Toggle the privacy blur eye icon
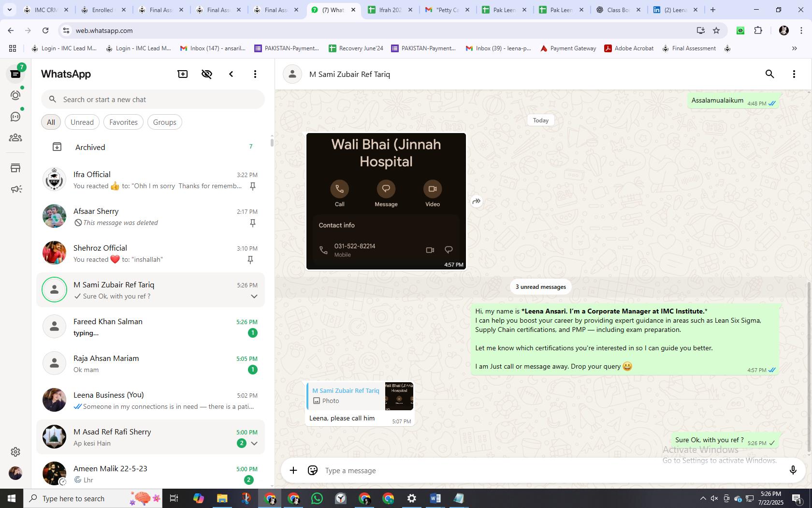Image resolution: width=812 pixels, height=508 pixels. pyautogui.click(x=207, y=74)
